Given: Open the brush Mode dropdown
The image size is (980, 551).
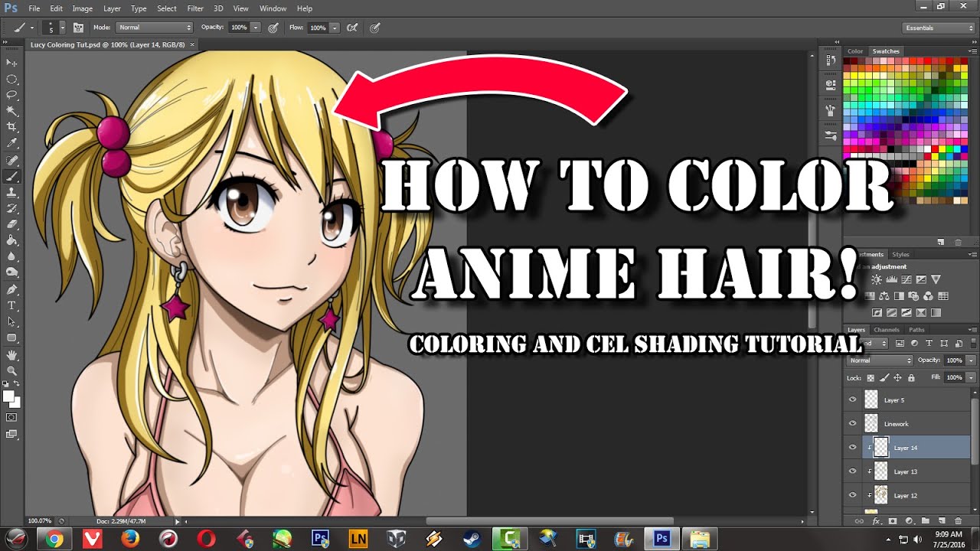Looking at the screenshot, I should tap(154, 28).
